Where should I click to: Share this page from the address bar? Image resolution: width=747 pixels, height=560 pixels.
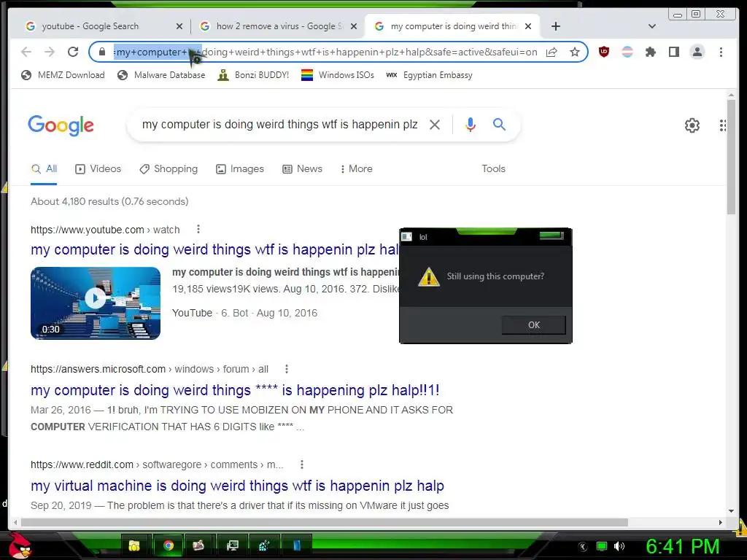(551, 52)
